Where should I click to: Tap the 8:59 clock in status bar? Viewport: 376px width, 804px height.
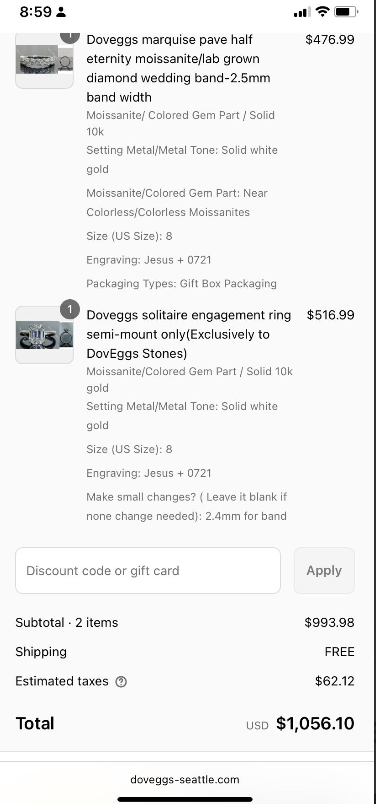coord(35,12)
